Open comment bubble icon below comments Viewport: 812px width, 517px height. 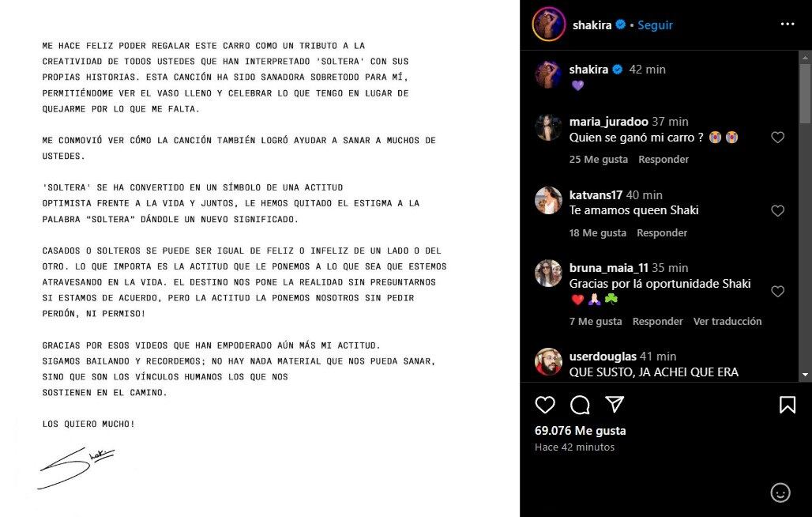coord(580,406)
